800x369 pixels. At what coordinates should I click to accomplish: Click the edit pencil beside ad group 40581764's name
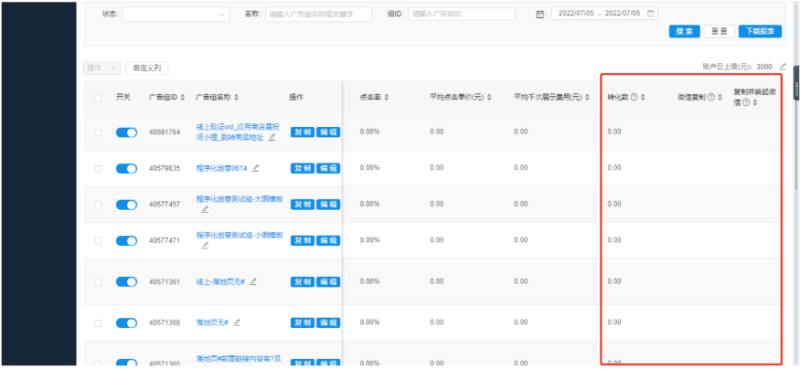(272, 137)
